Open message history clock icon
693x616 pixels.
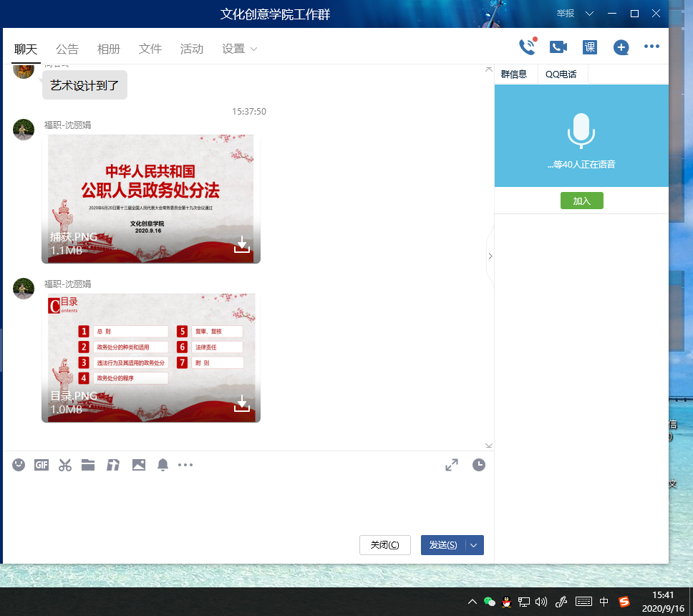[x=479, y=465]
